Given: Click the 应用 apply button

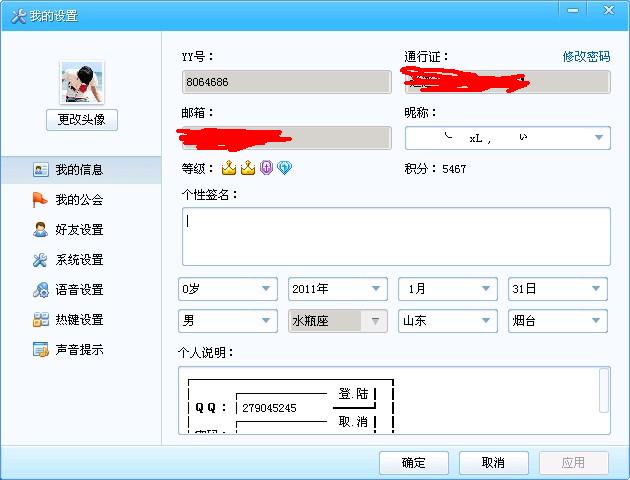Looking at the screenshot, I should click(x=573, y=463).
